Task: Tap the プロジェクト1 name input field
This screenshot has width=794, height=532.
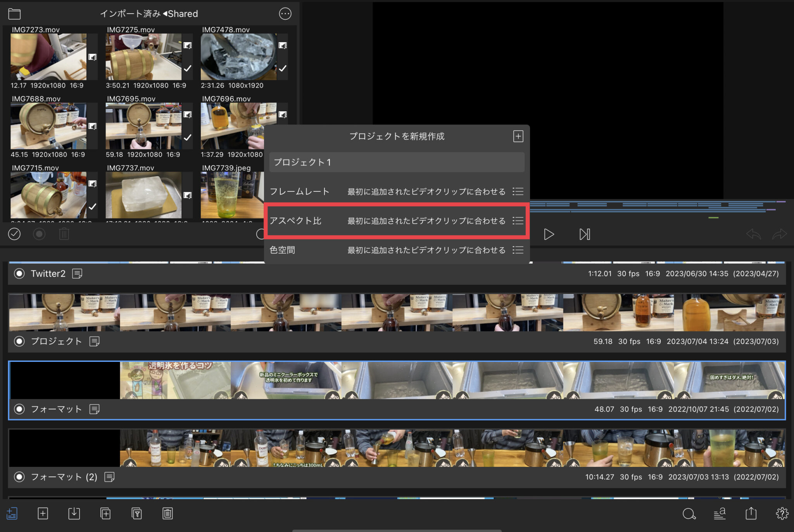Action: (x=396, y=162)
